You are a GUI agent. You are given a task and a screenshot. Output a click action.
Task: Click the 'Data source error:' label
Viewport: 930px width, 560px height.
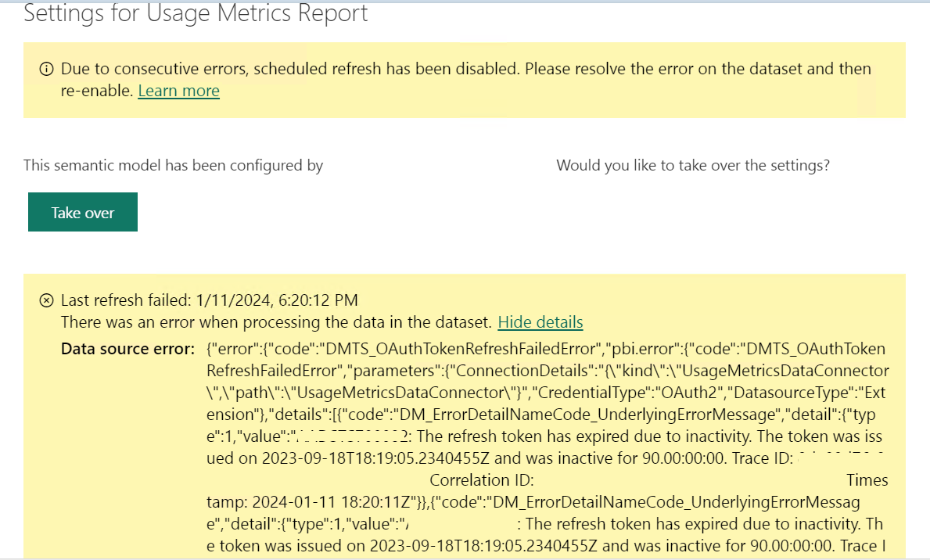click(127, 349)
